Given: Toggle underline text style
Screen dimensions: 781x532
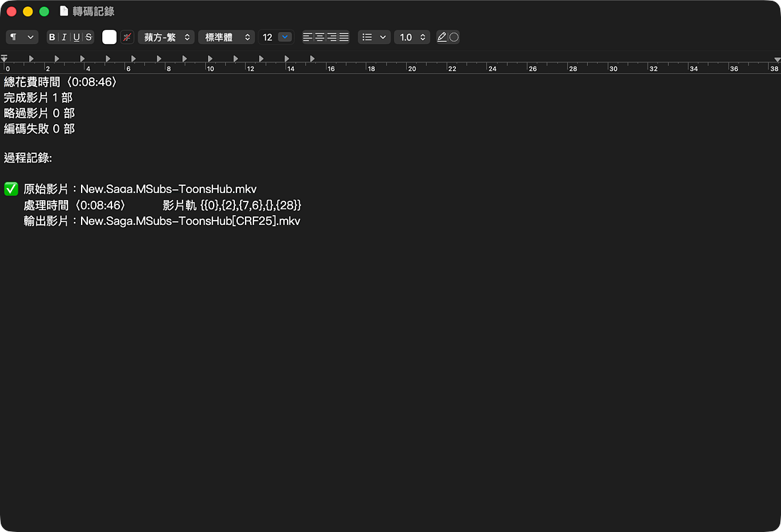Looking at the screenshot, I should tap(76, 37).
